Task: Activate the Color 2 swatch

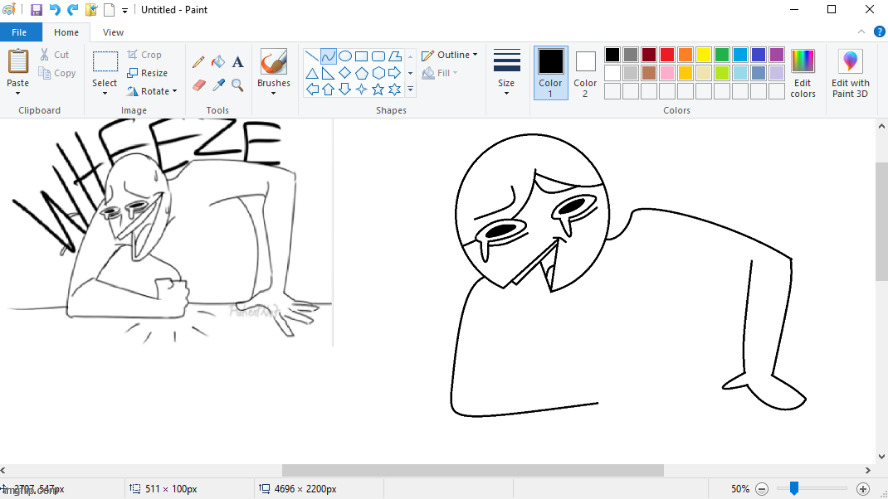Action: click(585, 73)
